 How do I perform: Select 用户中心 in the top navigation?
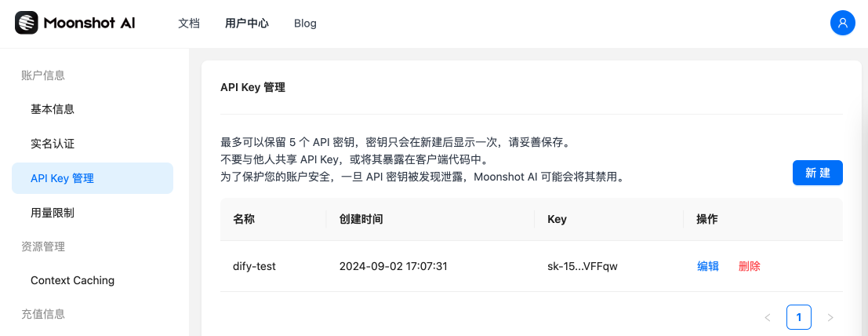pyautogui.click(x=247, y=24)
